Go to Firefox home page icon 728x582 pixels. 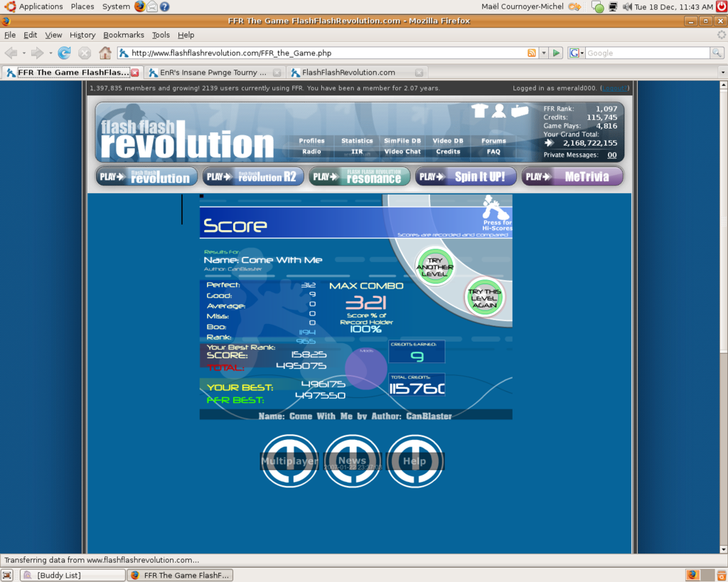(x=105, y=53)
